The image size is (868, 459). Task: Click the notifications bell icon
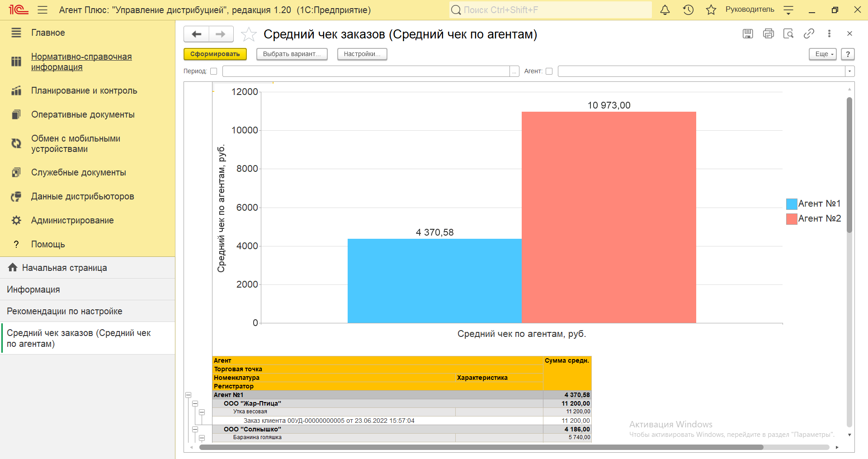665,9
